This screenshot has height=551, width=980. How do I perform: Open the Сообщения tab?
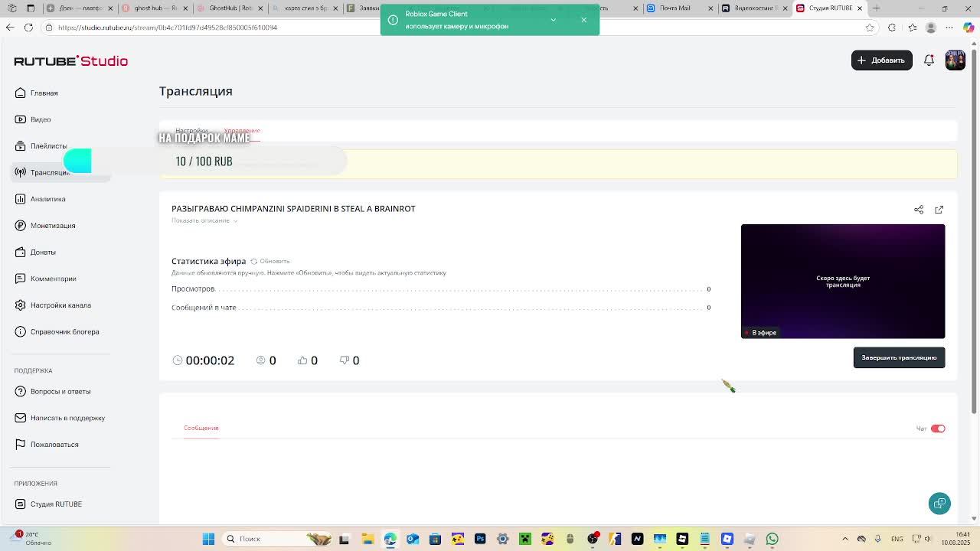201,428
